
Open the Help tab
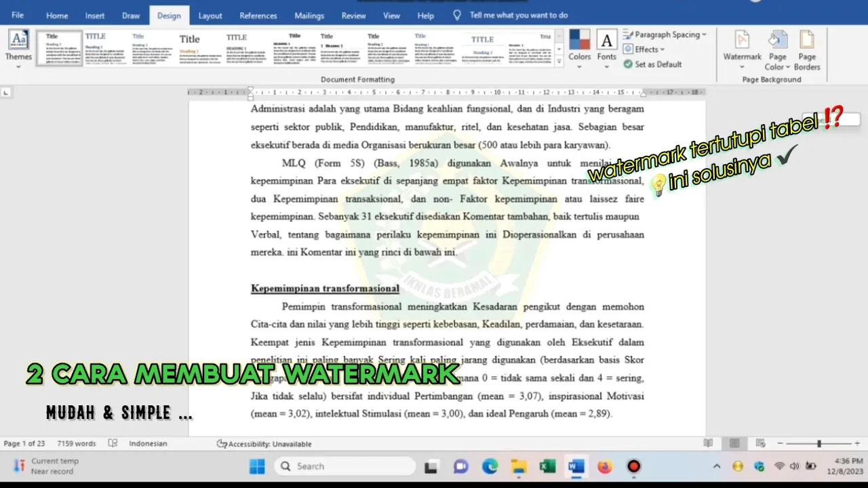(x=426, y=16)
